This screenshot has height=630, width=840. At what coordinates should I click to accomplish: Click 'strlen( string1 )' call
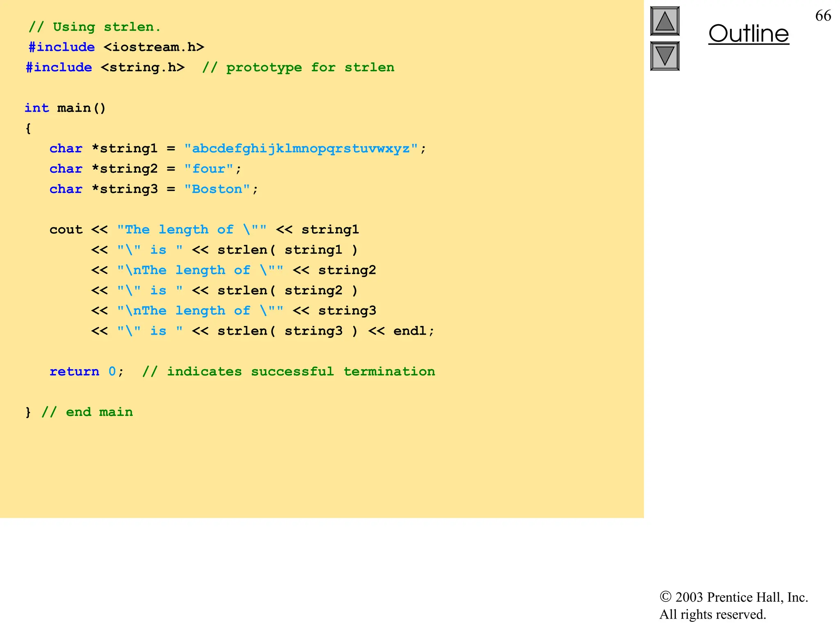(x=288, y=250)
